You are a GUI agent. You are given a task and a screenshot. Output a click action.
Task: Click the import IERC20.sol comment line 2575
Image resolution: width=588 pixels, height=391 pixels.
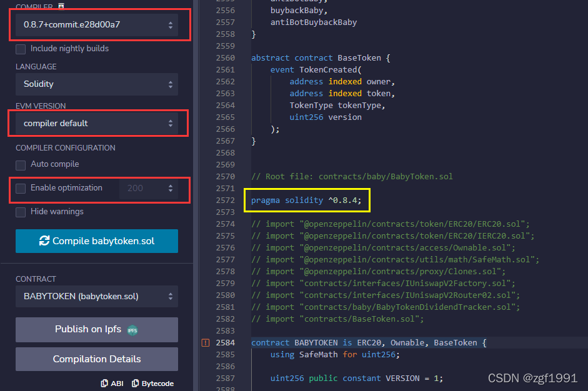coord(392,236)
